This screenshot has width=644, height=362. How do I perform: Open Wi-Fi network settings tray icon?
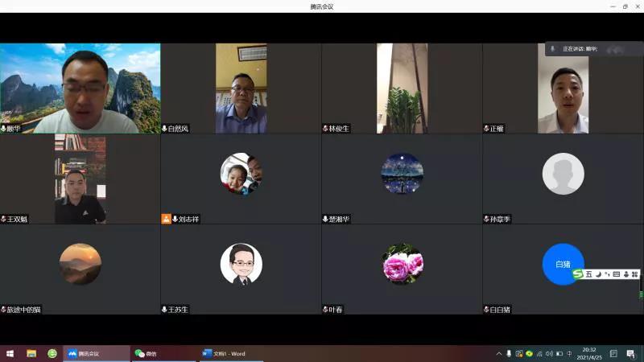pyautogui.click(x=539, y=353)
